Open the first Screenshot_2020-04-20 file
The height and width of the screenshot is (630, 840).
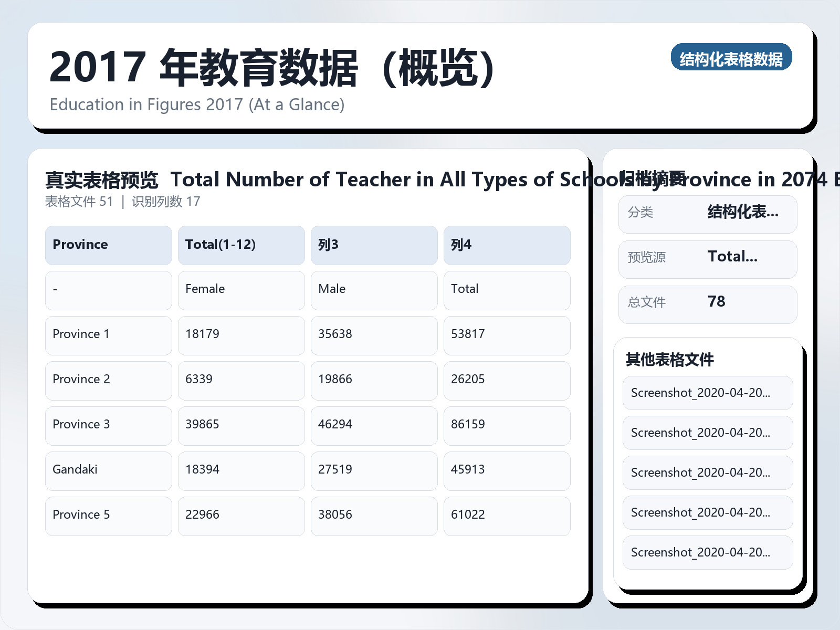(x=707, y=393)
